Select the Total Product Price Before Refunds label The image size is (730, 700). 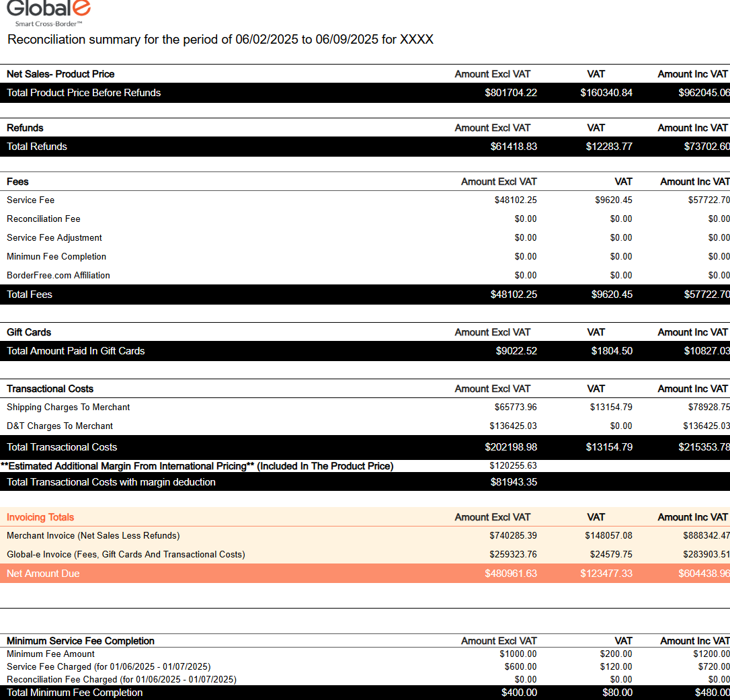tap(83, 93)
